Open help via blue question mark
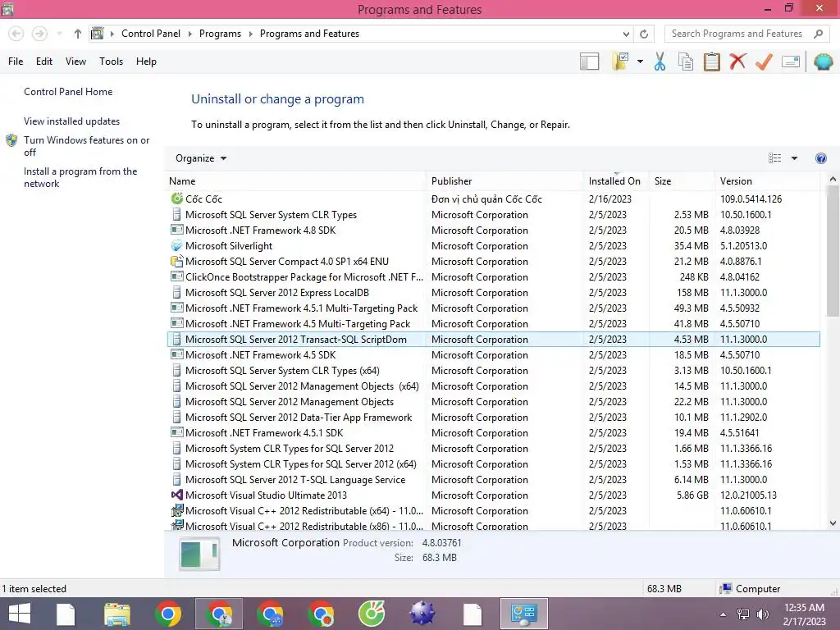This screenshot has height=630, width=840. point(820,158)
